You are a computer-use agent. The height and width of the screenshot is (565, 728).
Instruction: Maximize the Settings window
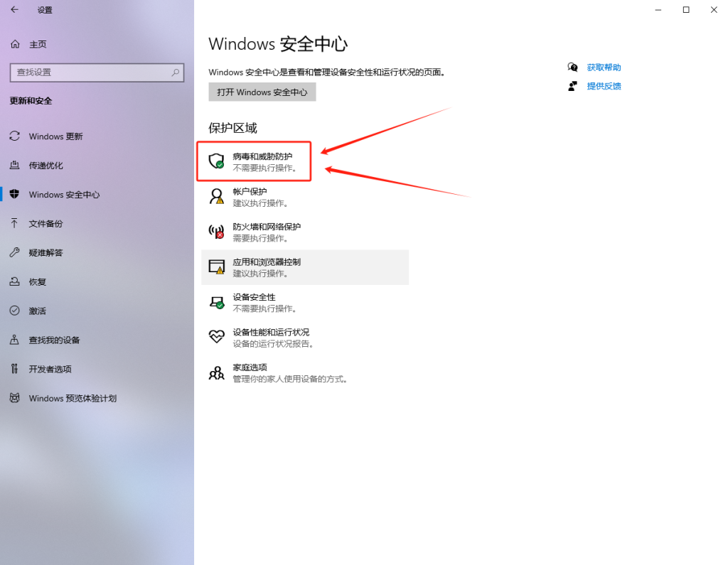(686, 10)
